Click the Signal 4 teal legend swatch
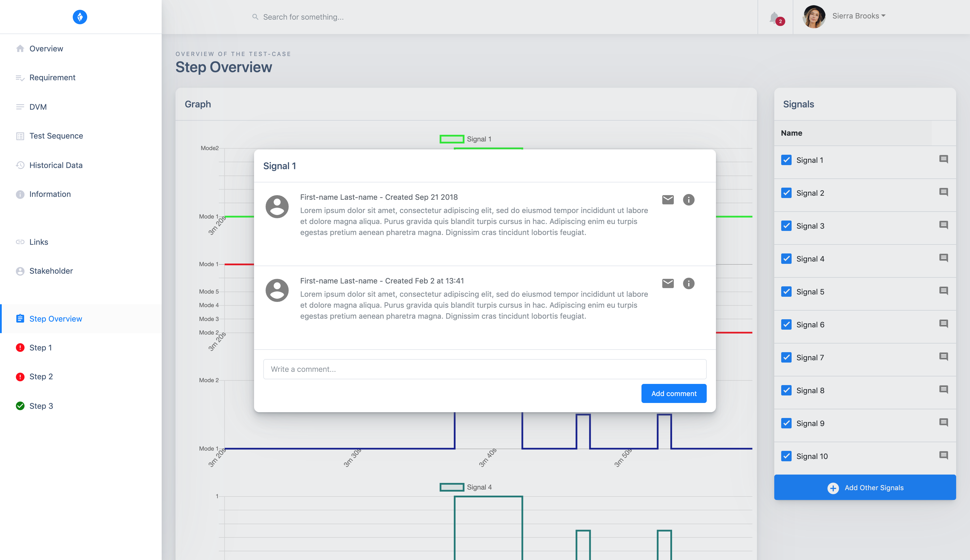 point(452,487)
